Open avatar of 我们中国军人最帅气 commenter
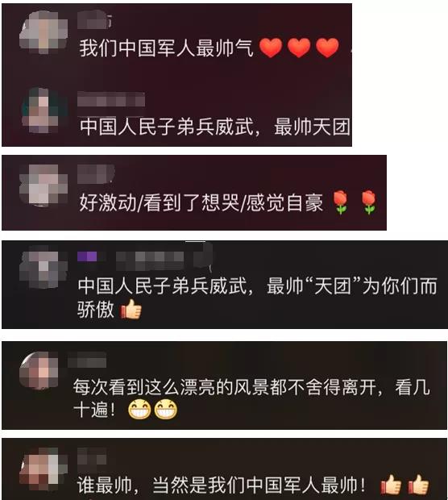This screenshot has width=448, height=500. tap(43, 32)
